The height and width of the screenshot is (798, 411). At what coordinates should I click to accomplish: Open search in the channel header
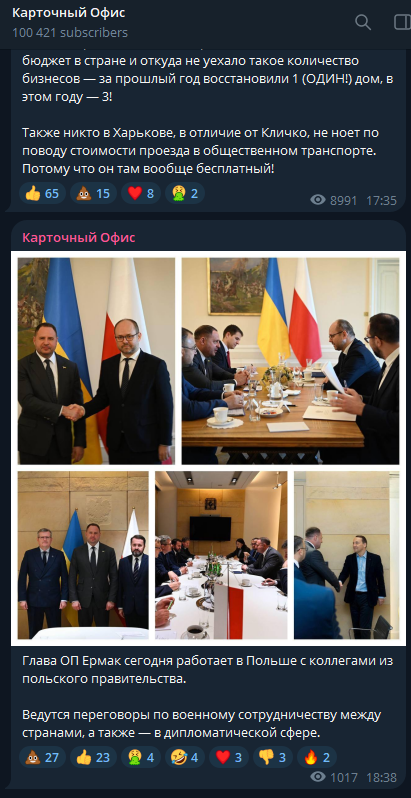(363, 22)
